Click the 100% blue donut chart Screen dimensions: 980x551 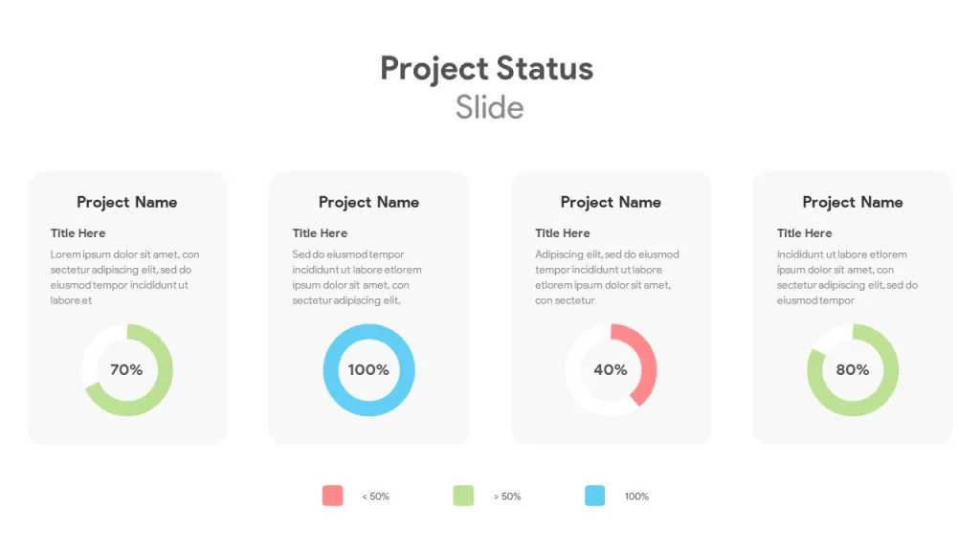pos(368,370)
